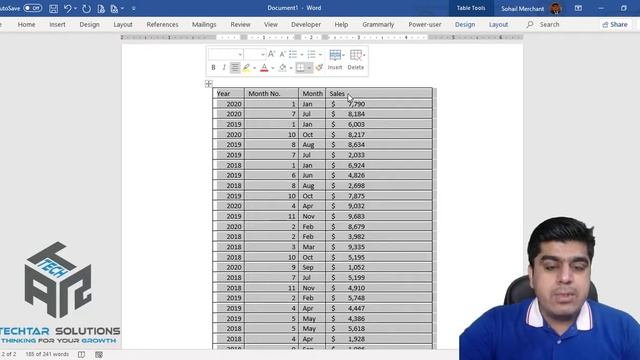Click Decrease Font Size icon
Image resolution: width=640 pixels, height=360 pixels.
[x=282, y=54]
